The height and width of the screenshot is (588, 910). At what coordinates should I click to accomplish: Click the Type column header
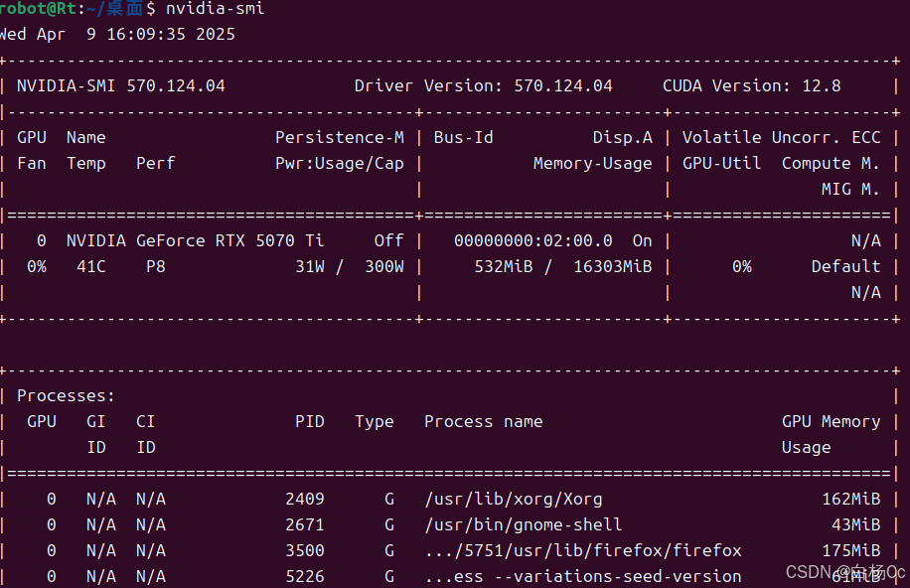(375, 422)
